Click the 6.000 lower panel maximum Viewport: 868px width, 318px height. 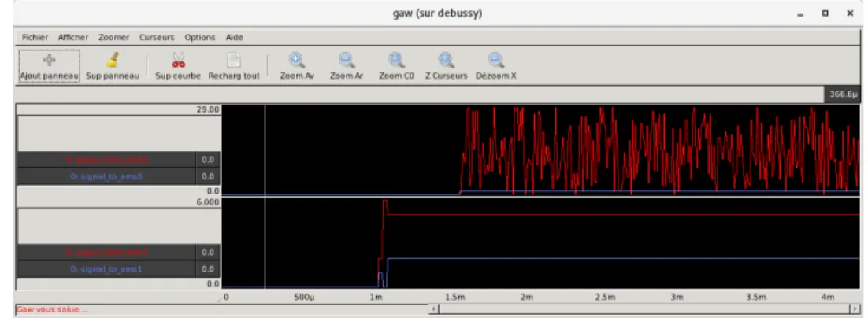[x=208, y=202]
